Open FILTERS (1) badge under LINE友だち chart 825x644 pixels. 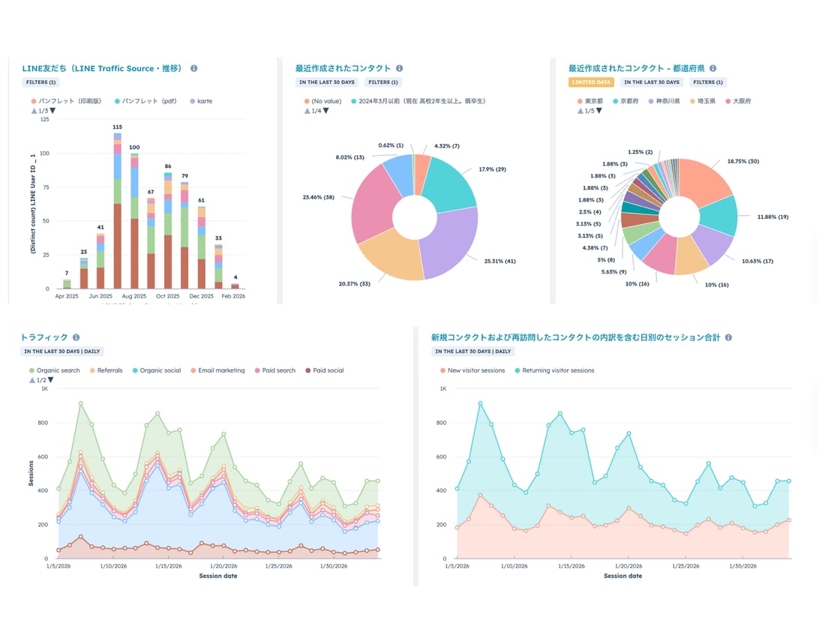(42, 82)
